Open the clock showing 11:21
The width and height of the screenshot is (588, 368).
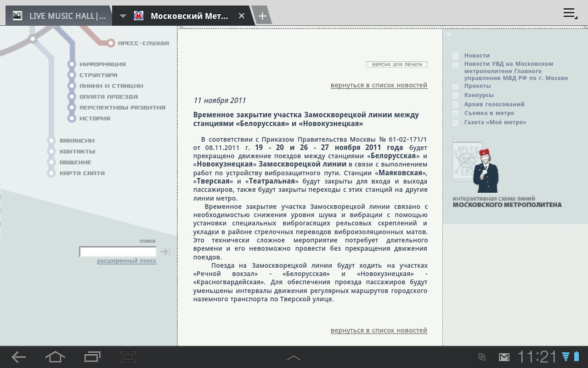537,357
